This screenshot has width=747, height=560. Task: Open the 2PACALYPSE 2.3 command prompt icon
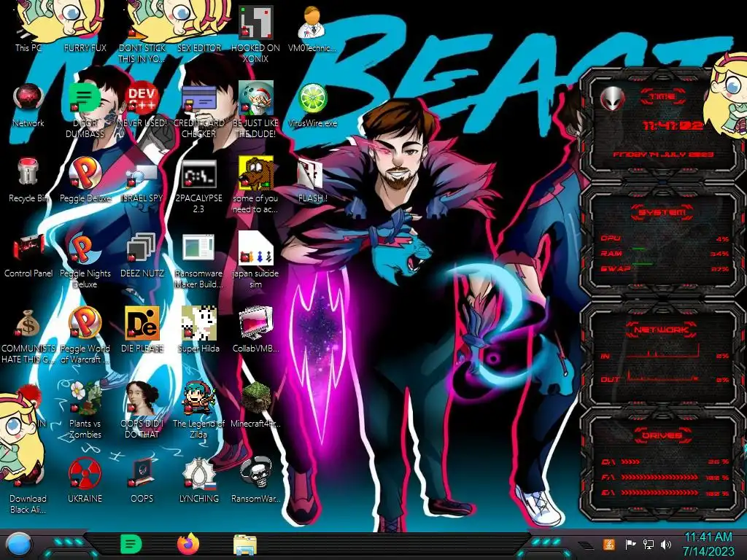coord(198,186)
